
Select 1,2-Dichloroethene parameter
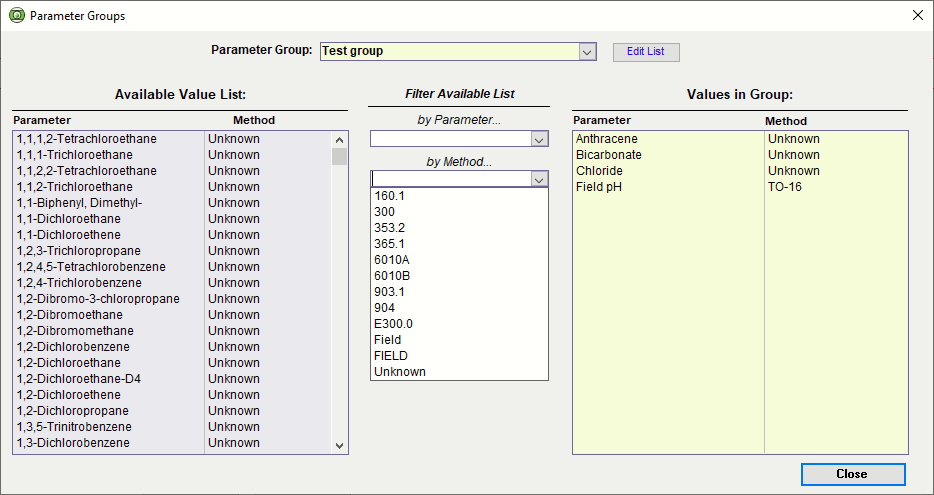click(x=172, y=396)
